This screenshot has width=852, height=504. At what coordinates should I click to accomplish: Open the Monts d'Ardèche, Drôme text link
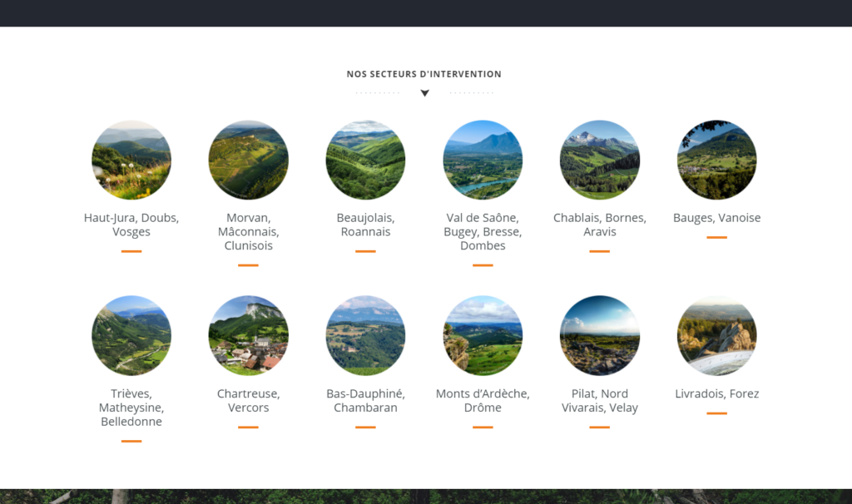click(x=483, y=400)
